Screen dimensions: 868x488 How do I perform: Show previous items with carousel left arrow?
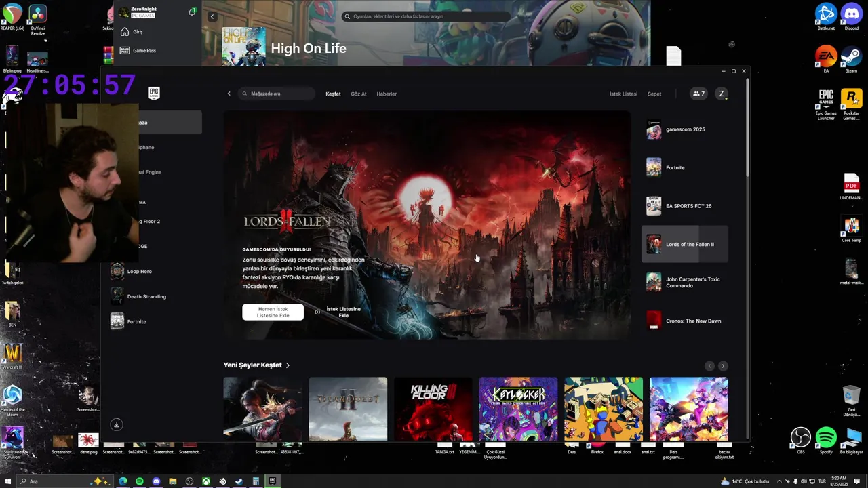coord(709,366)
